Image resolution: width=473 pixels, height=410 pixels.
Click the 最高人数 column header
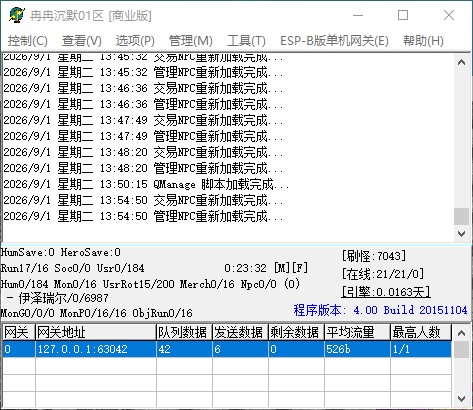(421, 332)
